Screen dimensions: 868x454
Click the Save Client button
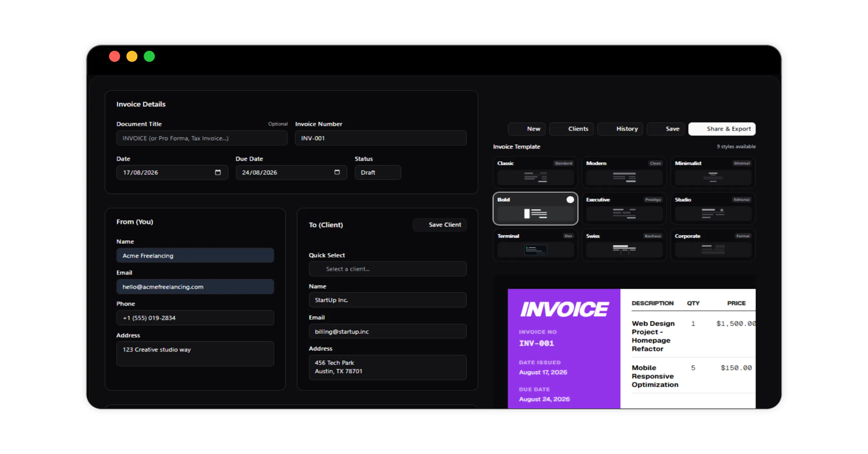[x=439, y=225]
